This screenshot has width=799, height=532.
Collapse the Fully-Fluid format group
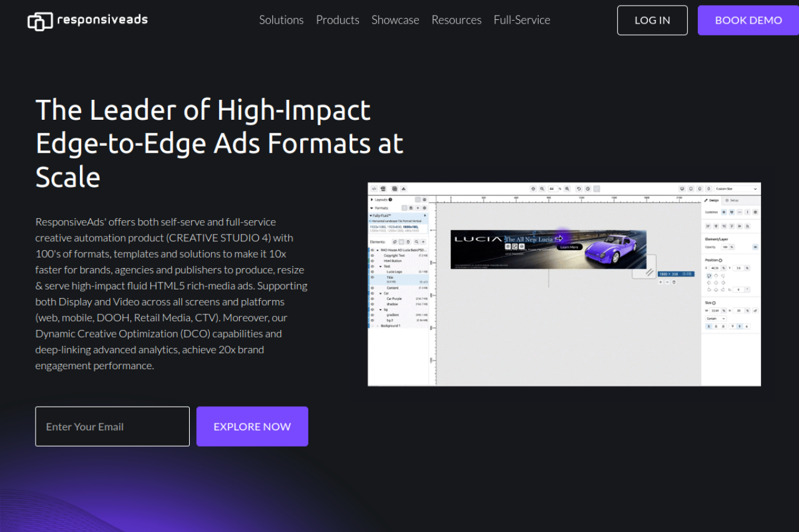371,215
